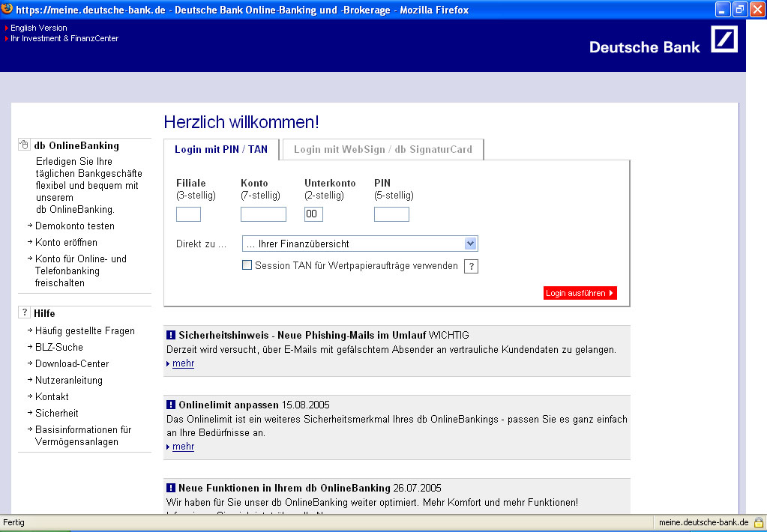Click the Onlinelimit anpassen headline
767x532 pixels.
pos(229,405)
